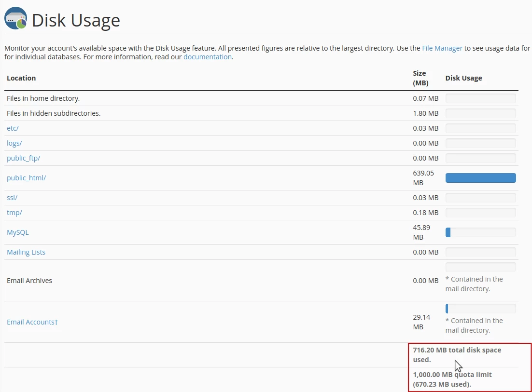This screenshot has width=532, height=392.
Task: Open the etc/ directory link
Action: click(12, 128)
